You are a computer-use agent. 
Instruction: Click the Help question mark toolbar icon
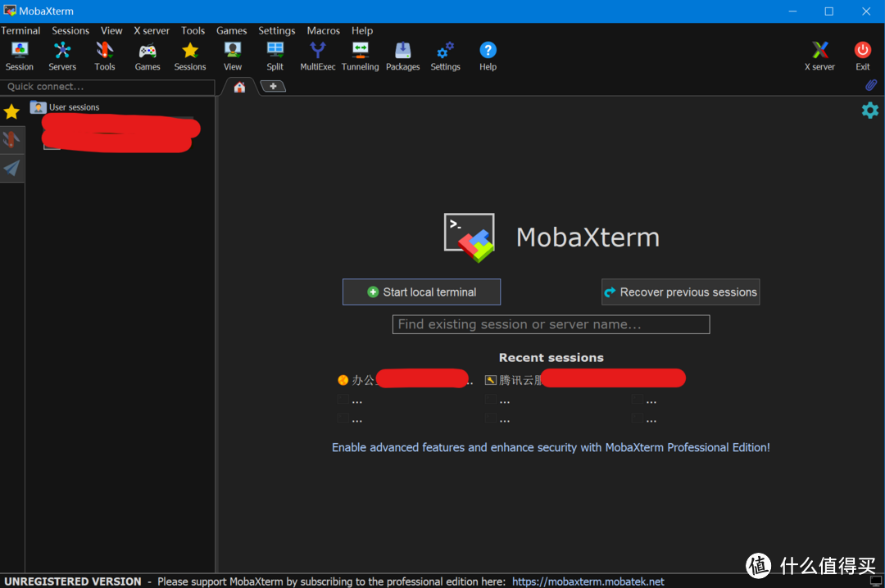[488, 57]
